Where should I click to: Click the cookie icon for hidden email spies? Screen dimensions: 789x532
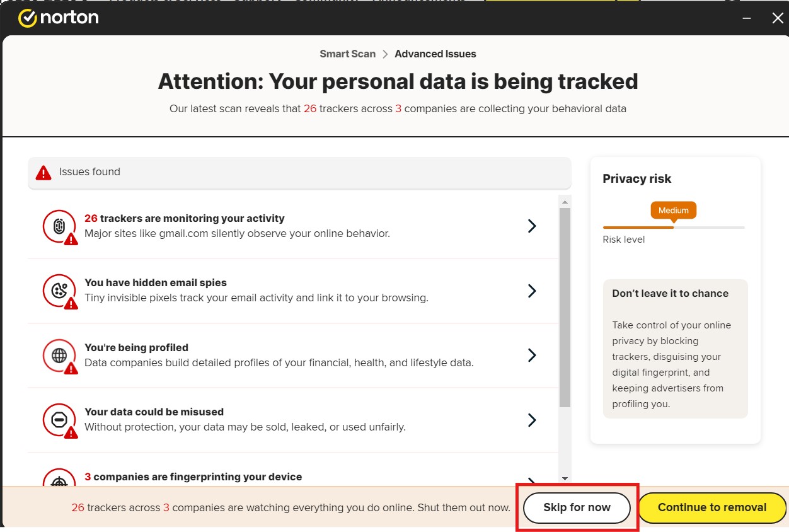click(59, 291)
